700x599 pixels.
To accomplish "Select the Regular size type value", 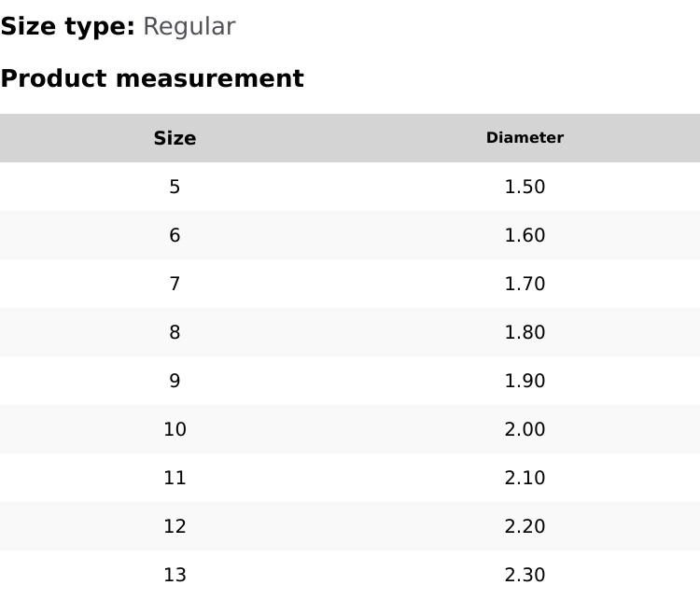I will pos(189,26).
